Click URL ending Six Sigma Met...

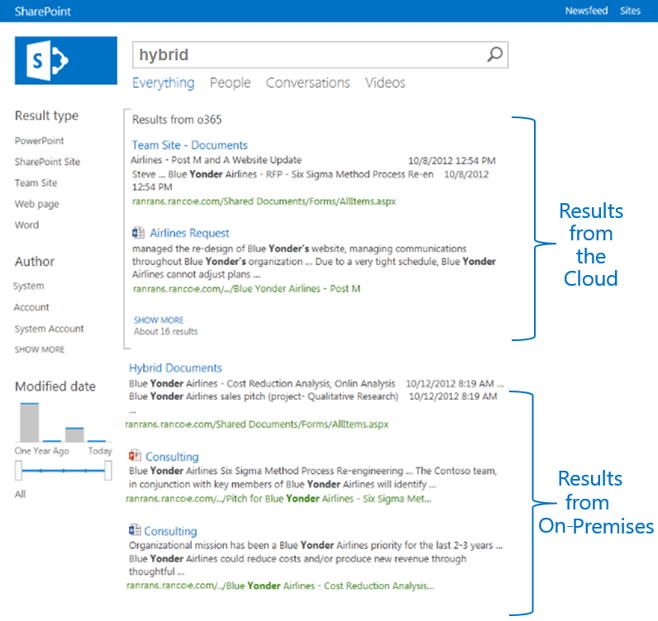point(278,498)
